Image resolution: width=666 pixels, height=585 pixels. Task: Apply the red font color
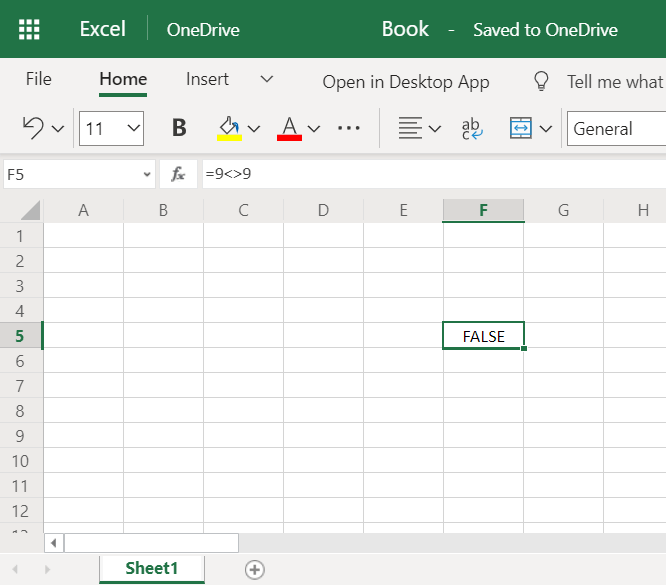[x=290, y=128]
